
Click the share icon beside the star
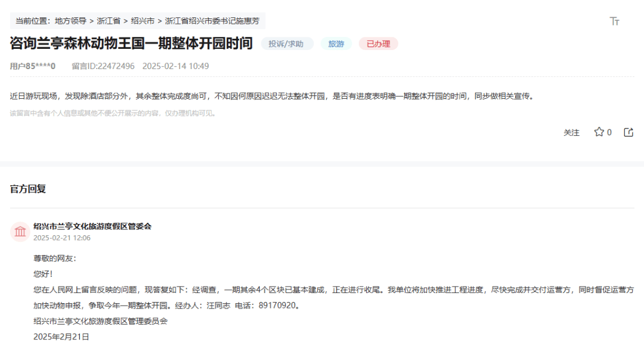628,132
